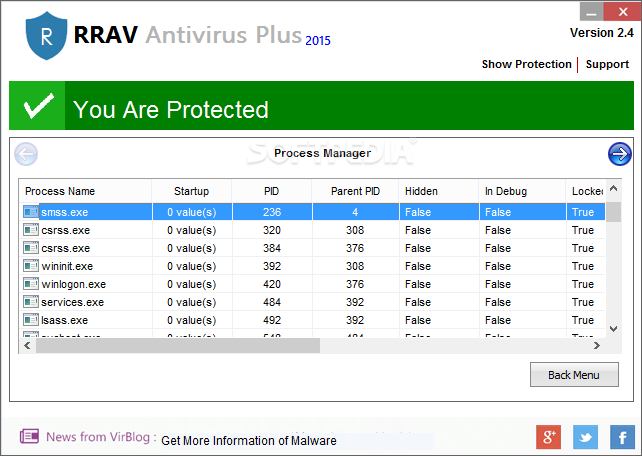Image resolution: width=642 pixels, height=456 pixels.
Task: Sort by Hidden column header
Action: tap(439, 191)
